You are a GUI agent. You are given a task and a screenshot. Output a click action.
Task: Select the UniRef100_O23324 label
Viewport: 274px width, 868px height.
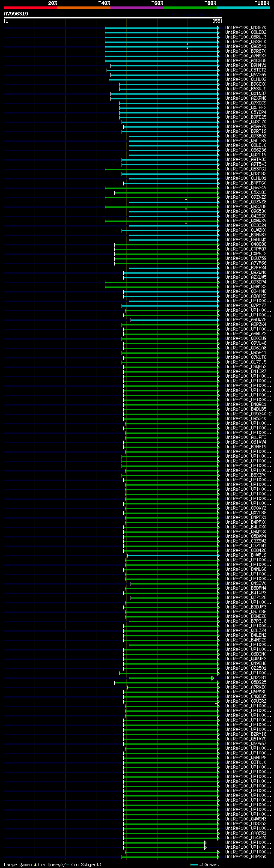pos(246,226)
